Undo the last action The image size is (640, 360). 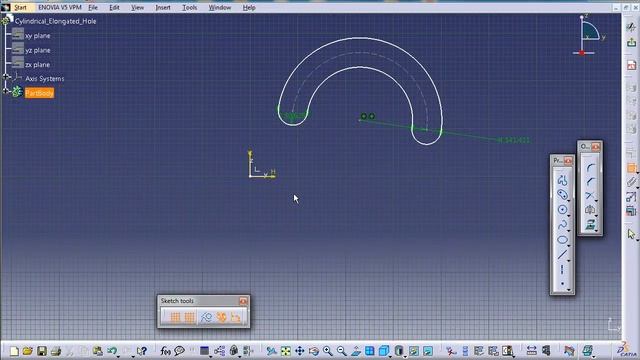pos(111,351)
